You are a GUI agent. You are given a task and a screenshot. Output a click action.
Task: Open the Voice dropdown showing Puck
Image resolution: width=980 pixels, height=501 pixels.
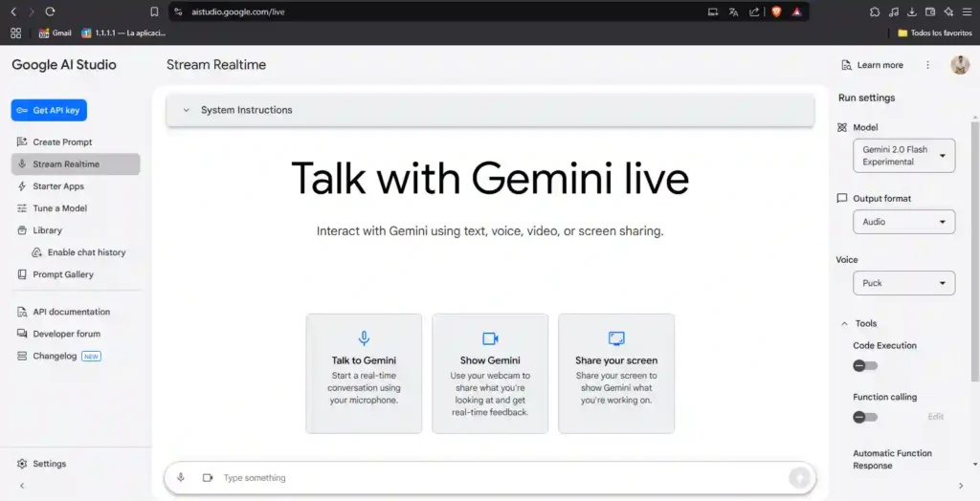[903, 283]
